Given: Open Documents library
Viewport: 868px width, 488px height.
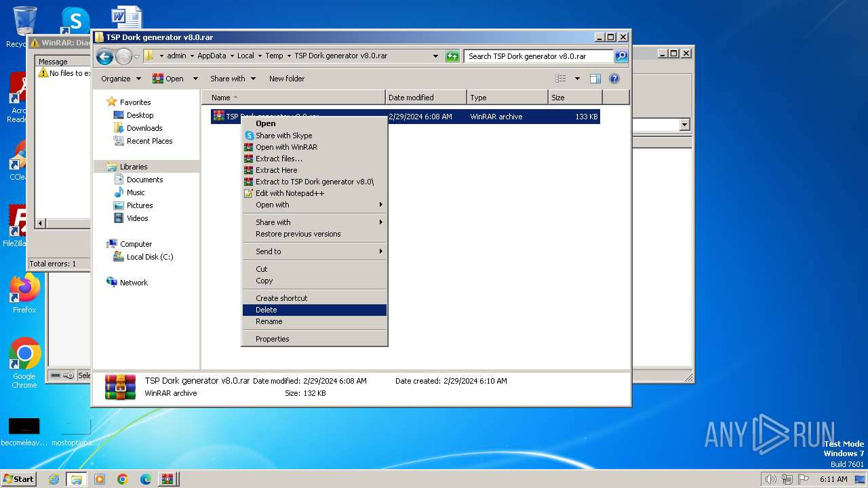Looking at the screenshot, I should [x=144, y=180].
